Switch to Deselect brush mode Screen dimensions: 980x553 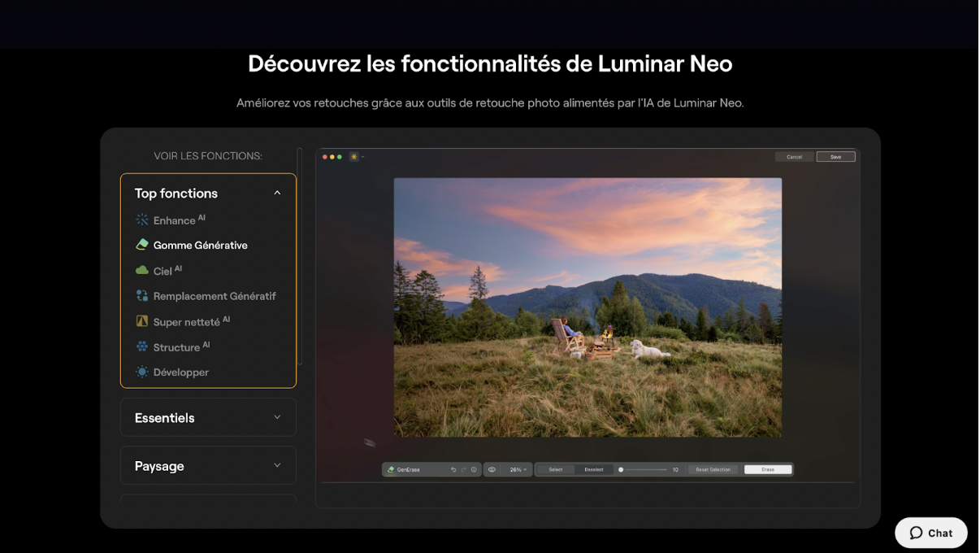594,470
